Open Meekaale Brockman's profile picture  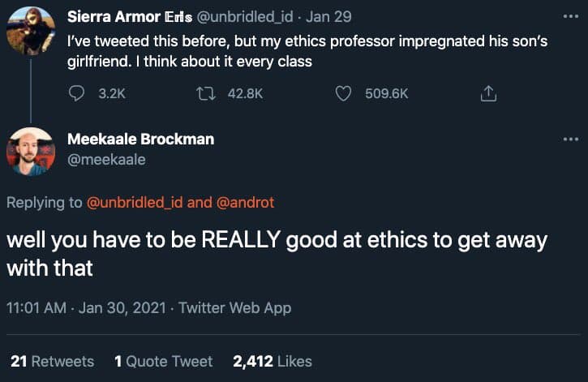tap(31, 152)
